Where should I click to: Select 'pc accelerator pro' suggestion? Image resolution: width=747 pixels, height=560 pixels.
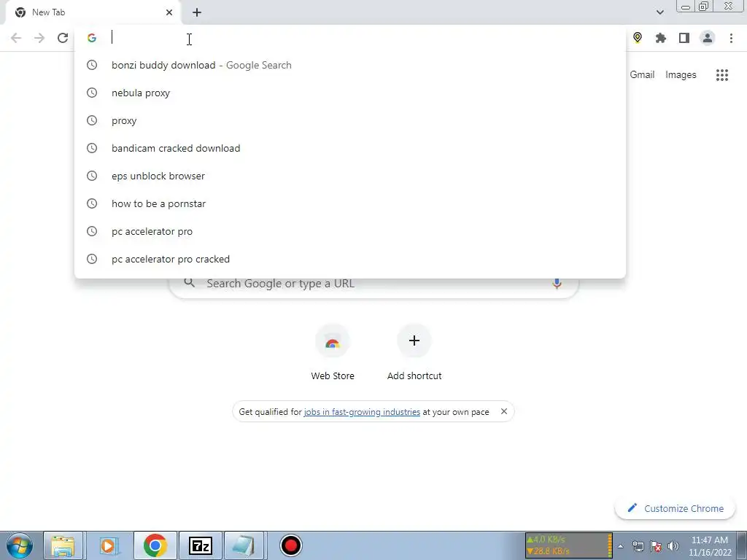pyautogui.click(x=350, y=231)
